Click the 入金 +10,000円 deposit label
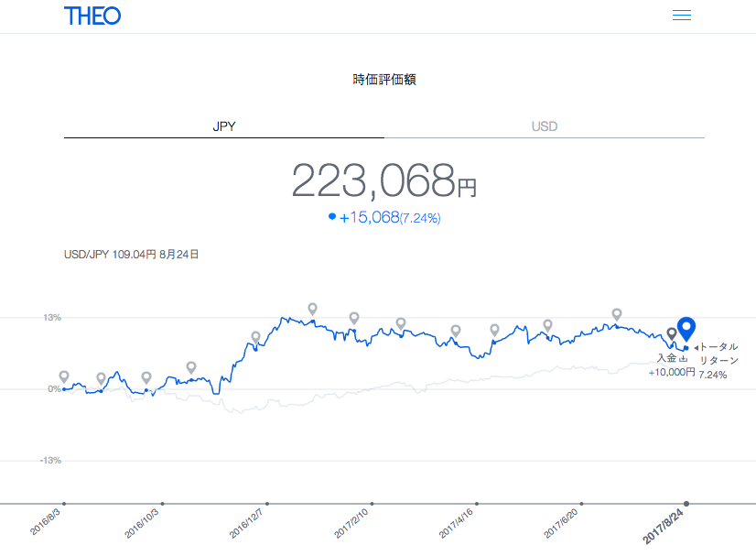Viewport: 756px width, 556px height. pos(672,365)
